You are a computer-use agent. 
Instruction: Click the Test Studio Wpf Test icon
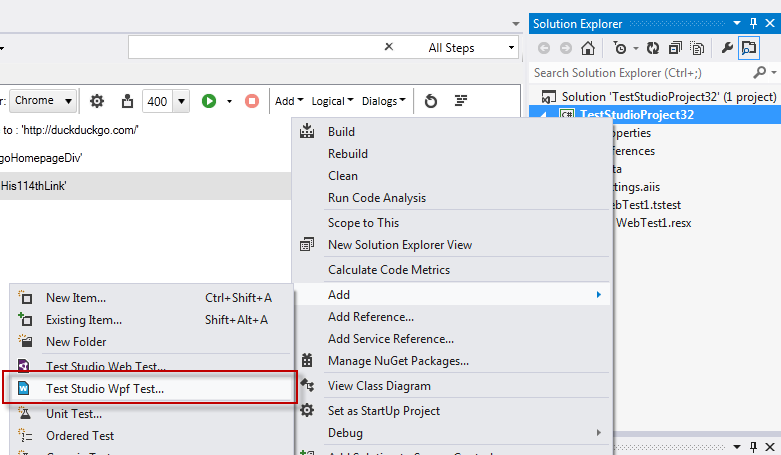[x=23, y=388]
